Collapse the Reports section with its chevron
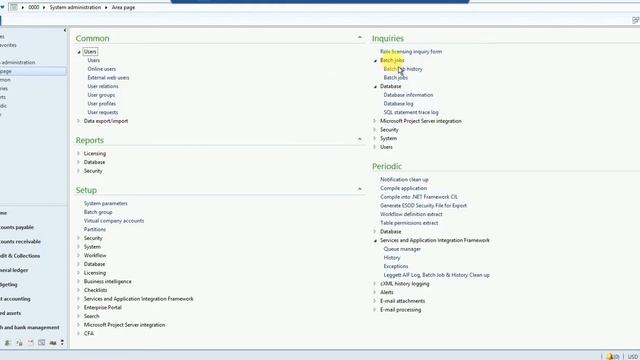640x360 pixels. pyautogui.click(x=360, y=139)
